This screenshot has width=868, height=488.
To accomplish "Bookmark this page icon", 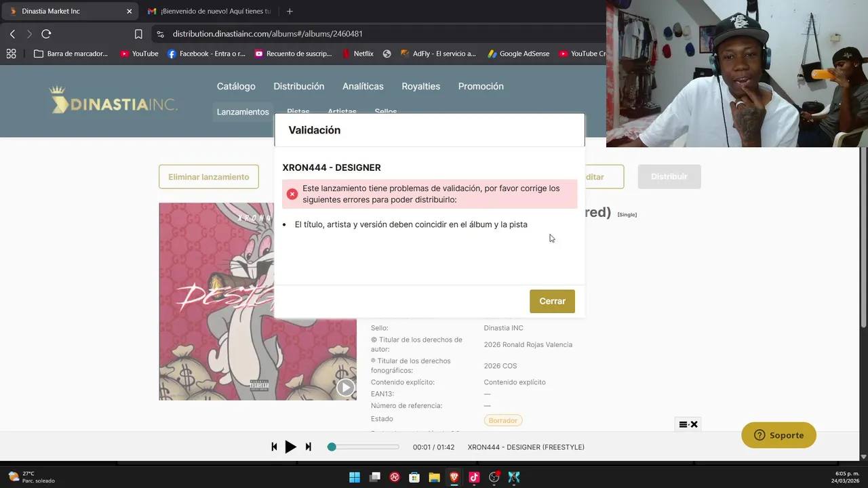I will click(138, 34).
